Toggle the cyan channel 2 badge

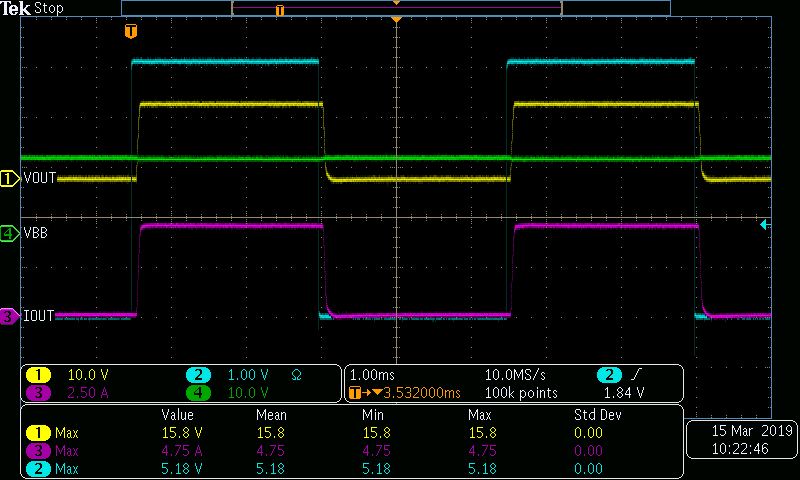[x=199, y=375]
